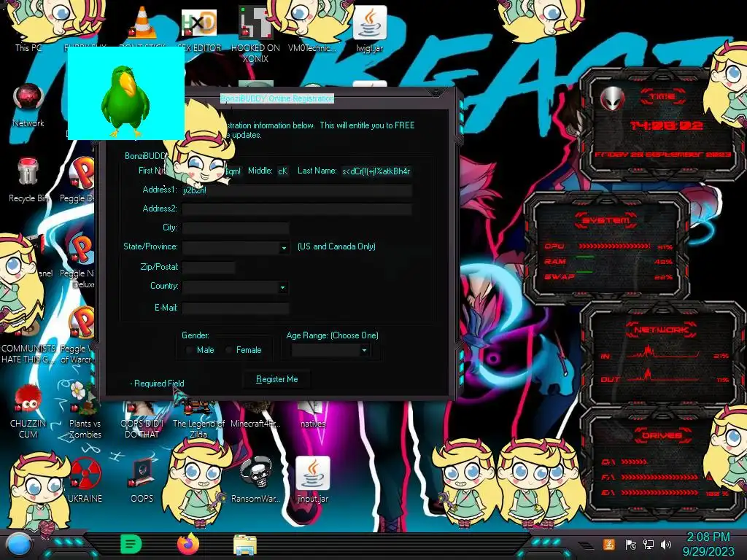747x560 pixels.
Task: Click the digital clock in Time gadget
Action: click(x=667, y=125)
